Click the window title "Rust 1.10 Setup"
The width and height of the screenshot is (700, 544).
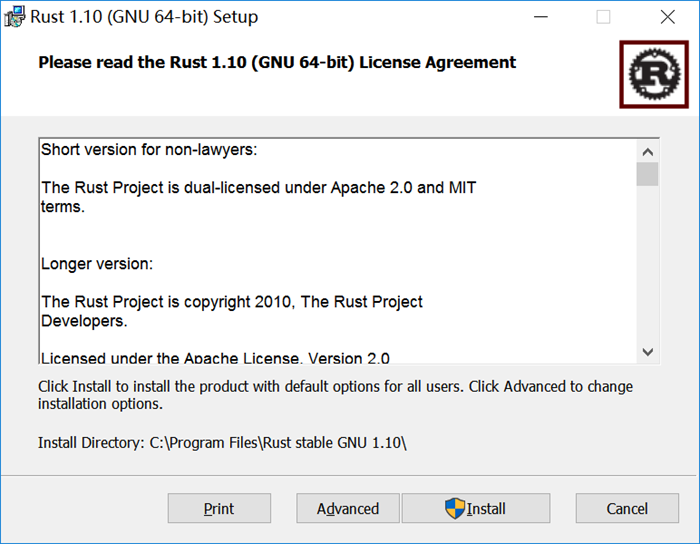click(x=144, y=17)
